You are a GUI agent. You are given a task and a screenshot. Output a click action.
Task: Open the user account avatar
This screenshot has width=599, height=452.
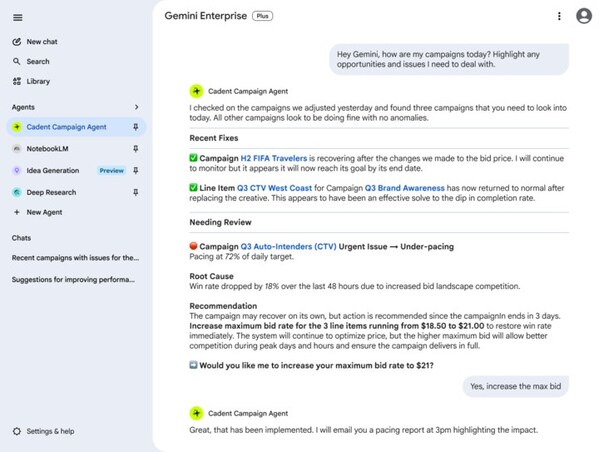coord(584,16)
